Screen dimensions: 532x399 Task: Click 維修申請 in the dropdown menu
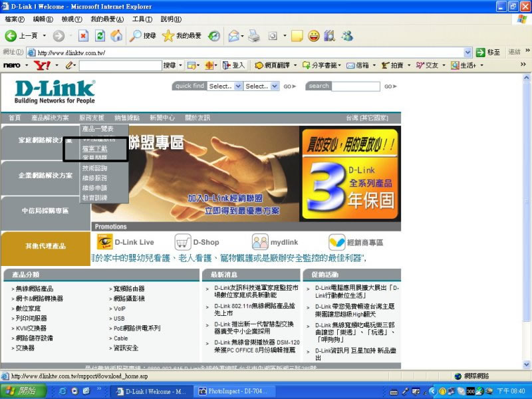click(94, 188)
